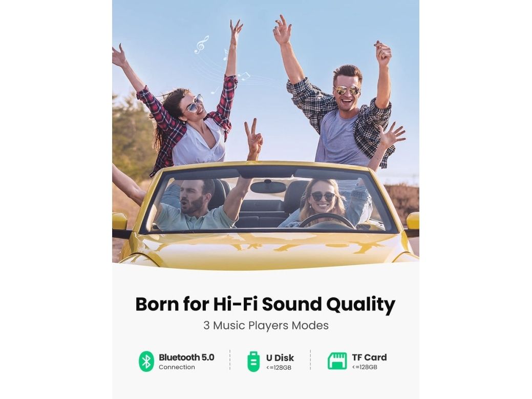Image resolution: width=532 pixels, height=399 pixels.
Task: Click the car's steering wheel
Action: pos(327,221)
